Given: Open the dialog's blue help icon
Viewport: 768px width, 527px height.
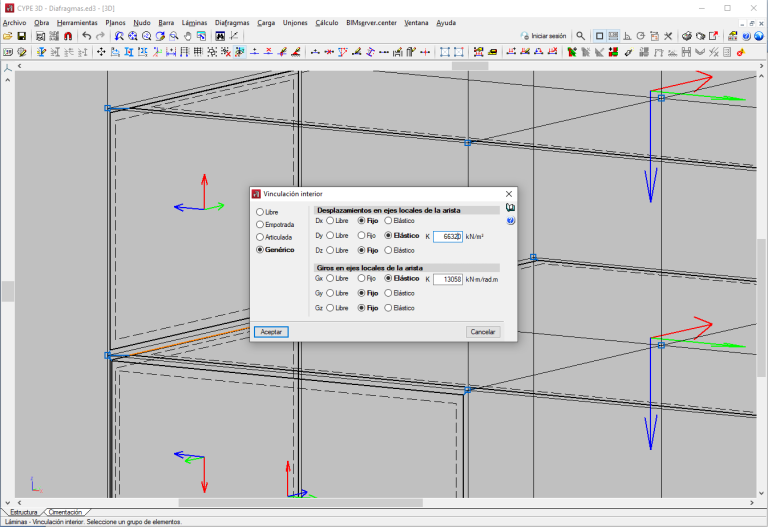Looking at the screenshot, I should pyautogui.click(x=510, y=220).
